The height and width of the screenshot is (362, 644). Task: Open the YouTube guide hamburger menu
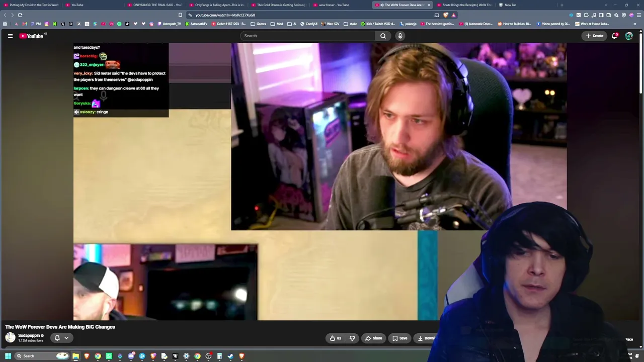pos(10,36)
